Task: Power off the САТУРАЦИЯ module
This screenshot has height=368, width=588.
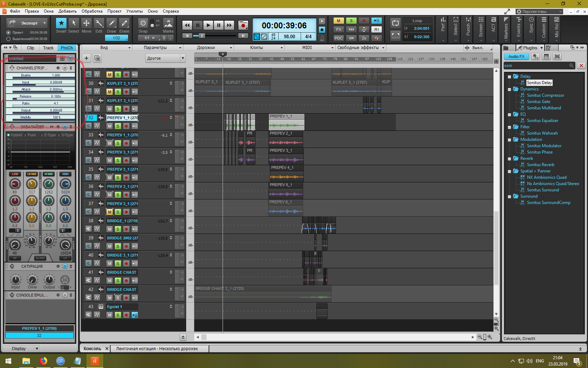Action: [x=65, y=266]
